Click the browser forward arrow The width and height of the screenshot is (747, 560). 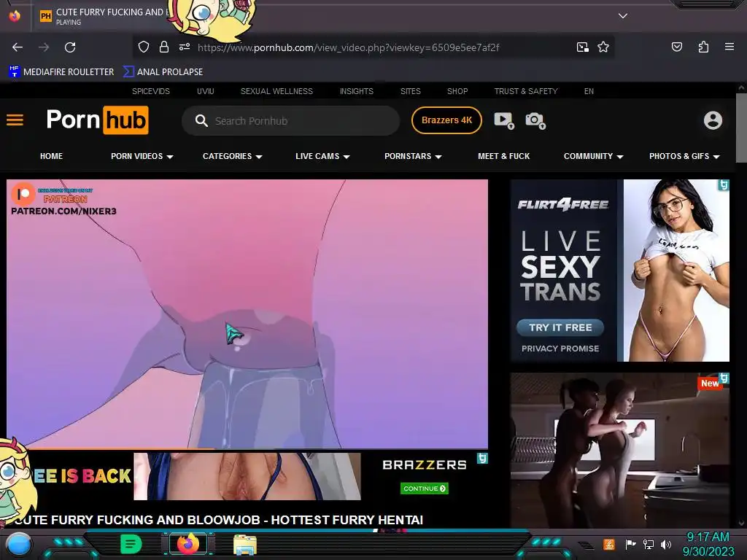pyautogui.click(x=44, y=47)
